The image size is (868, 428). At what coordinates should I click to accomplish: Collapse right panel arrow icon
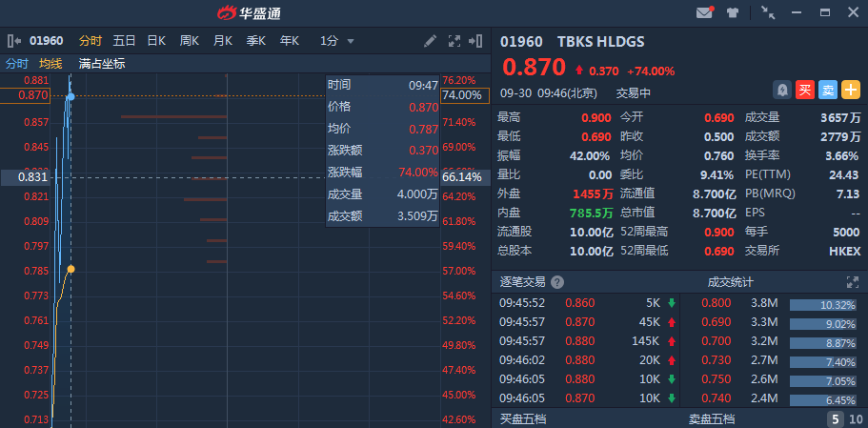(x=477, y=41)
